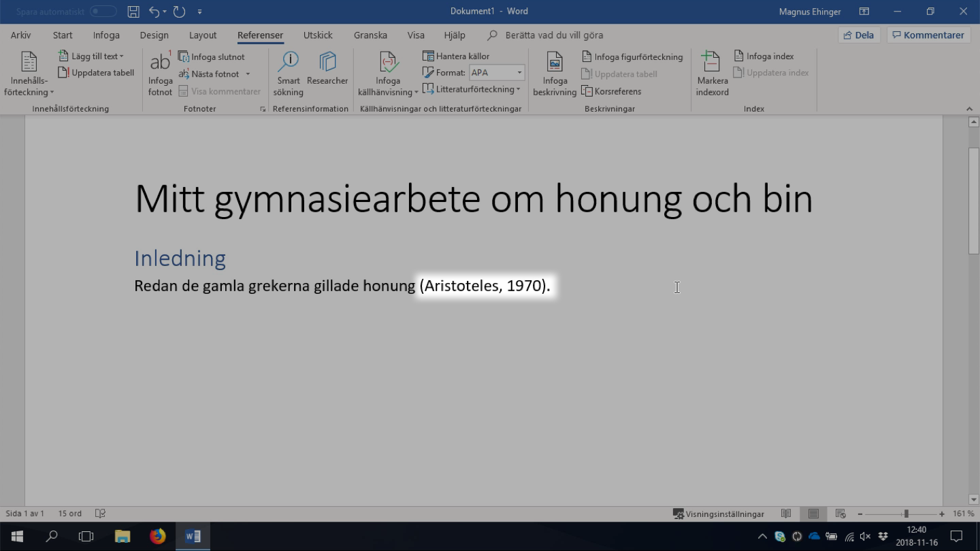Open the Kommentarer button
This screenshot has height=551, width=980.
(928, 35)
